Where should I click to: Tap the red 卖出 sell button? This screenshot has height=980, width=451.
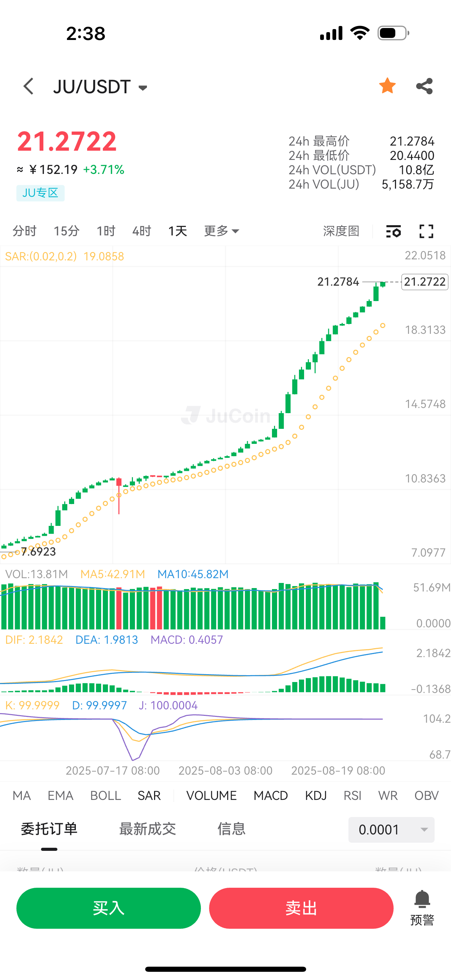pos(301,908)
